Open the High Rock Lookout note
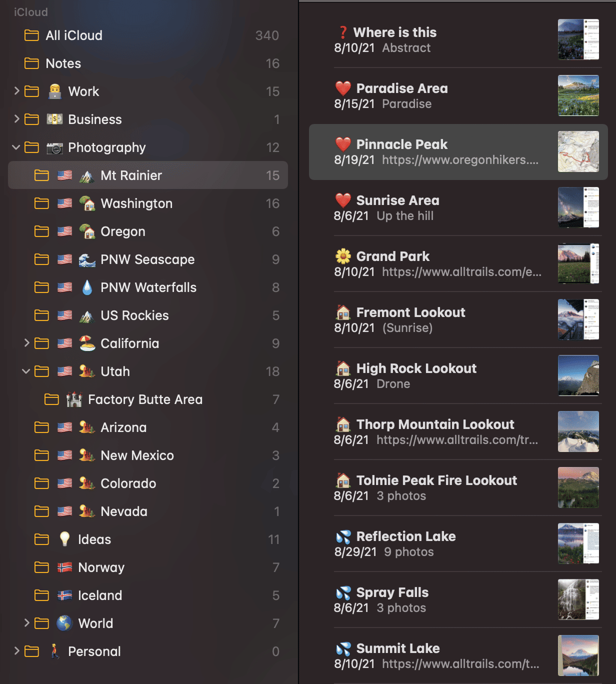 pos(458,376)
